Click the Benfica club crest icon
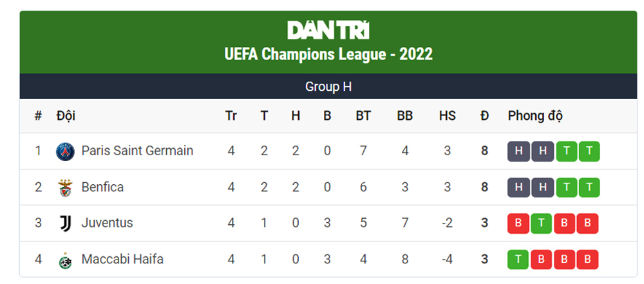644x284 pixels. (x=65, y=188)
